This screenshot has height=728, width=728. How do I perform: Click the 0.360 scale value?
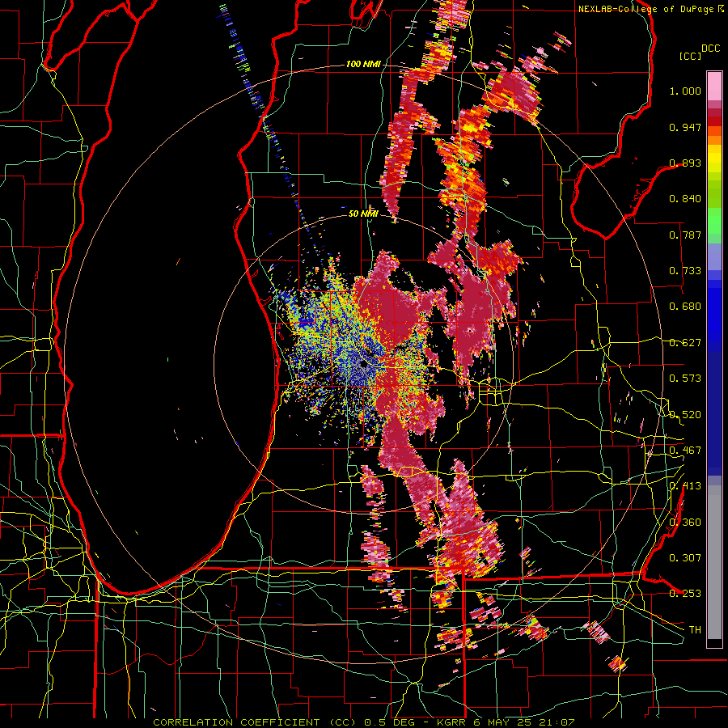pyautogui.click(x=685, y=523)
